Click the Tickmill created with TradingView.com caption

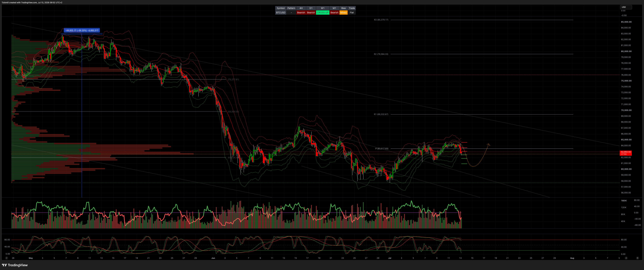[32, 2]
